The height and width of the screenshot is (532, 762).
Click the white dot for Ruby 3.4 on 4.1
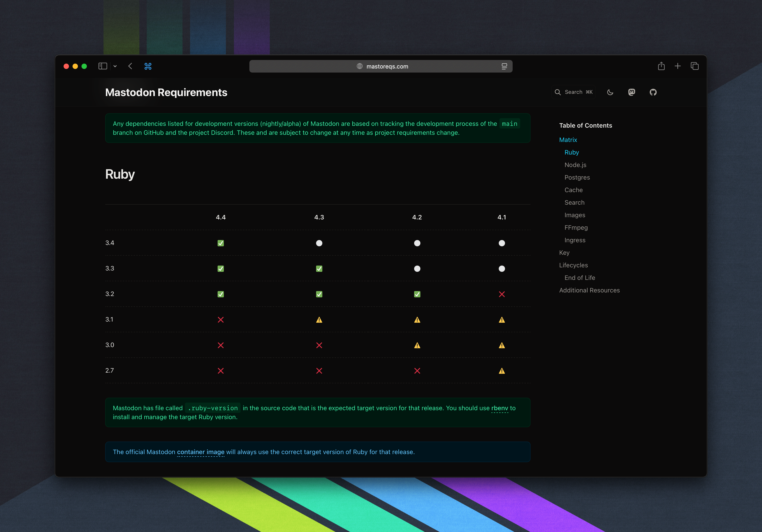click(x=502, y=243)
